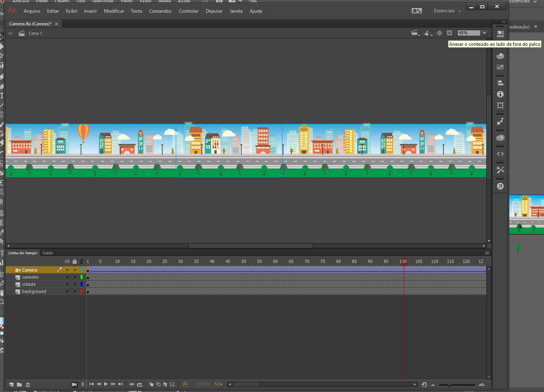Click the New Folder icon in timeline

pos(19,384)
